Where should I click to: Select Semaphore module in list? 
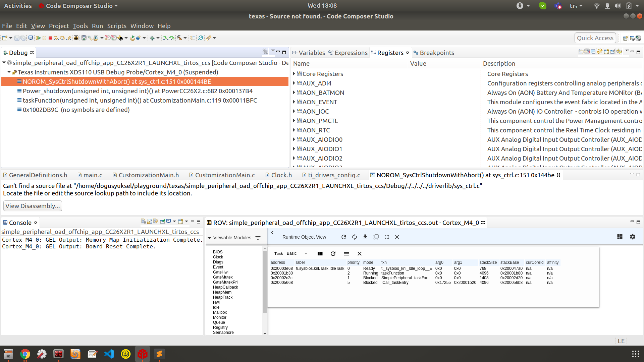pyautogui.click(x=223, y=333)
